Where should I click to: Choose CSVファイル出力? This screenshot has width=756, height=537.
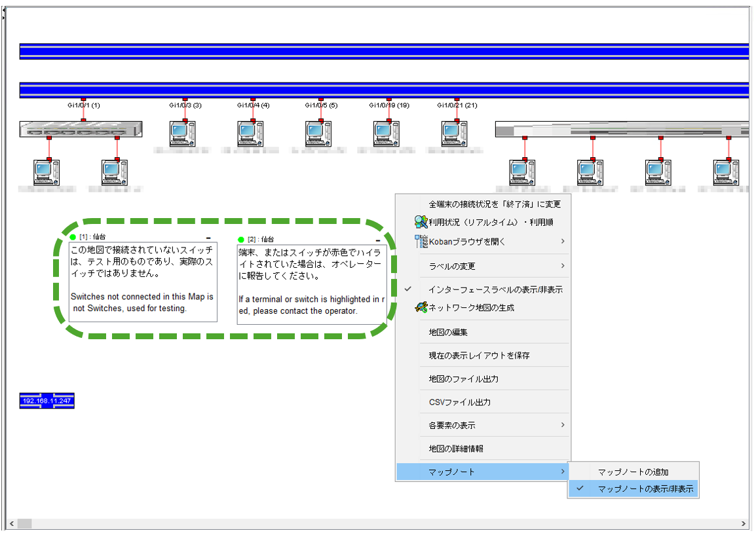click(x=483, y=402)
